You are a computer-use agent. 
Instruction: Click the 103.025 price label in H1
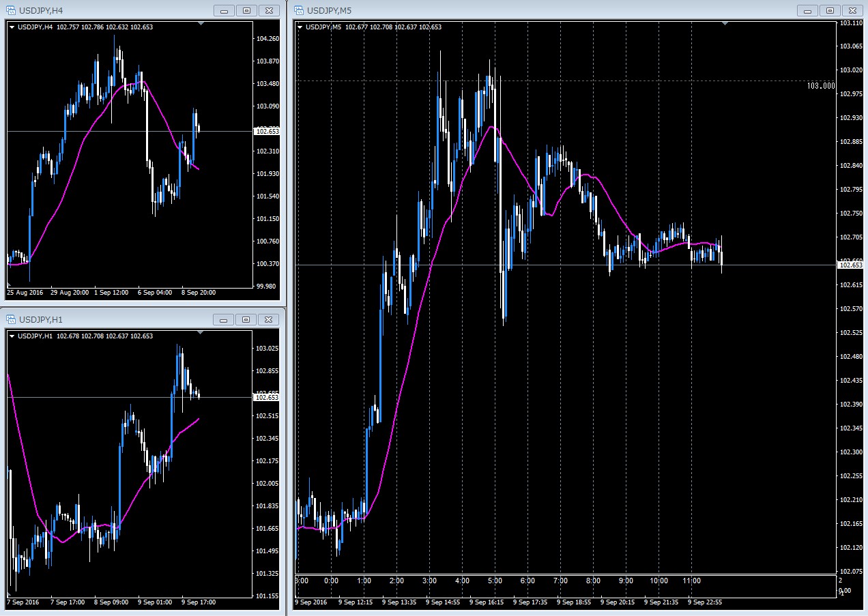coord(267,349)
